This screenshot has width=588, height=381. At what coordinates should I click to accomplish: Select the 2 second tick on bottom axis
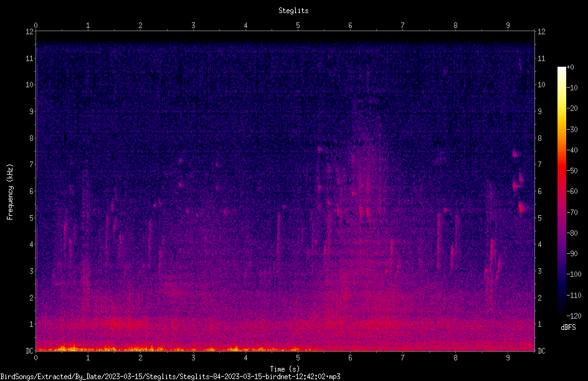click(140, 358)
